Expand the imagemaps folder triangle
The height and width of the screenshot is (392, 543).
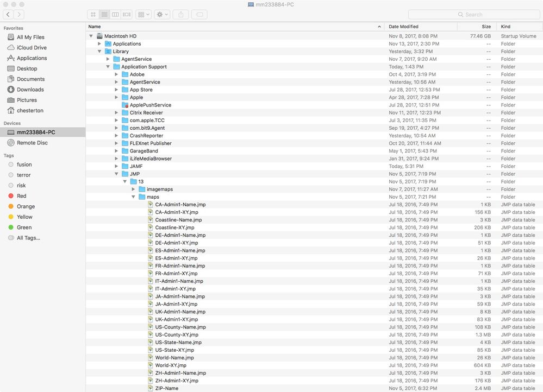point(133,189)
